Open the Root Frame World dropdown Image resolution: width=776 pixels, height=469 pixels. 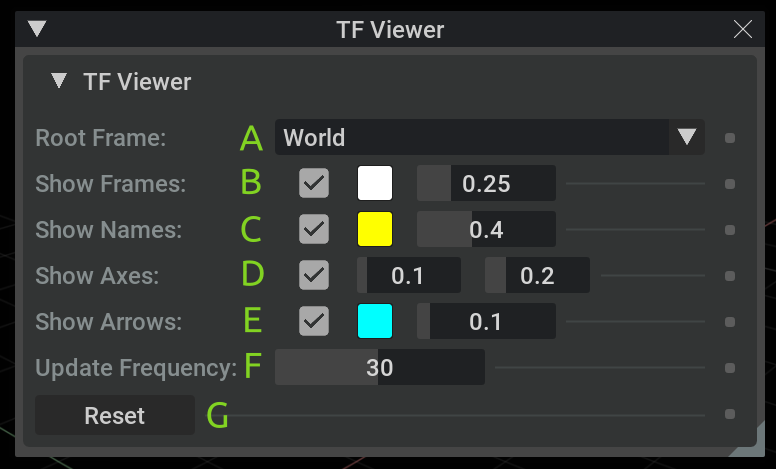(x=489, y=138)
